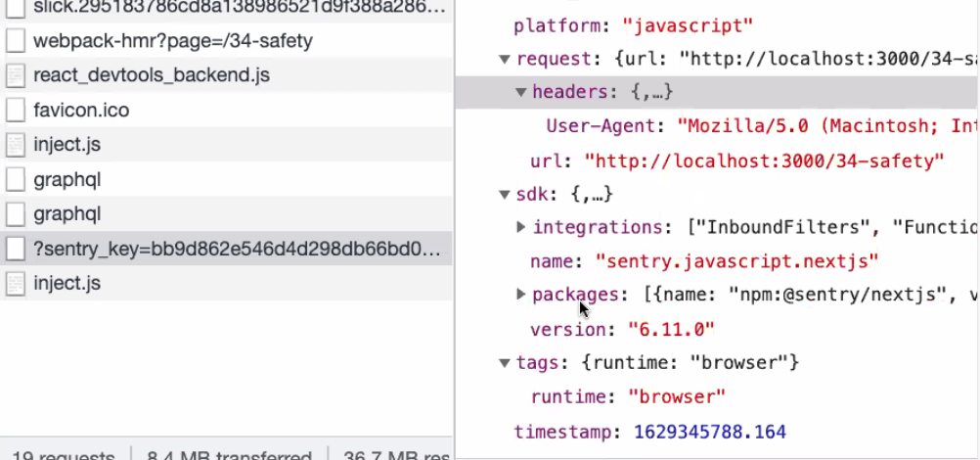The image size is (980, 460).
Task: Select the ?sentry_key request row
Action: [237, 249]
